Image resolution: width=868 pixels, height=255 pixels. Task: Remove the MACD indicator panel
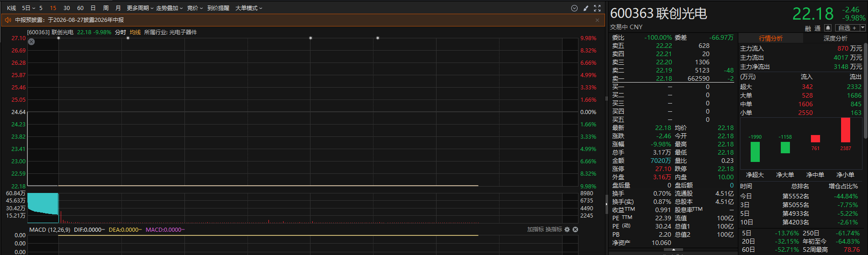[575, 229]
